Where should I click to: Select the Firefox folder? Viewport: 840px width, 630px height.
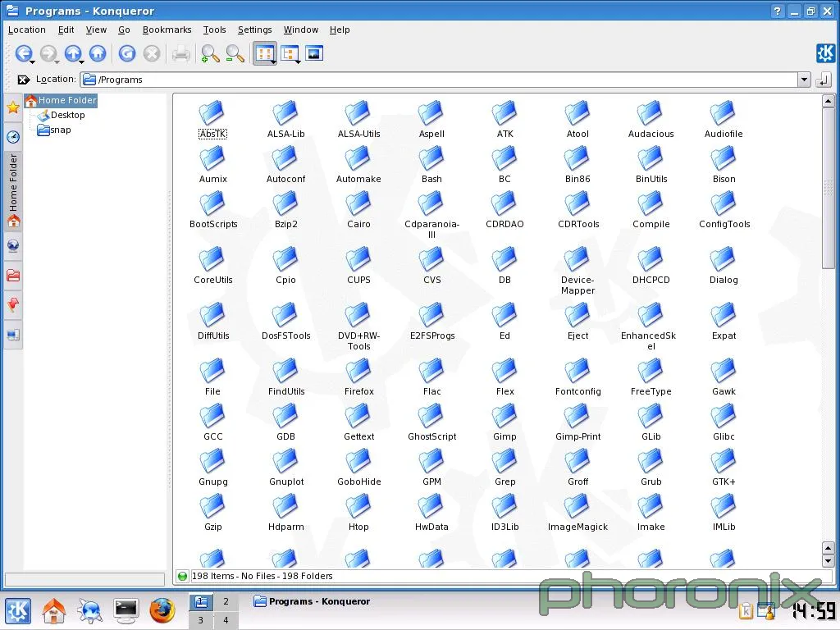359,377
